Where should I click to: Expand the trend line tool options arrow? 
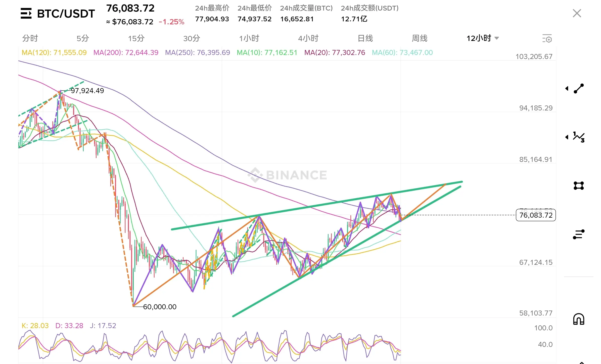567,88
